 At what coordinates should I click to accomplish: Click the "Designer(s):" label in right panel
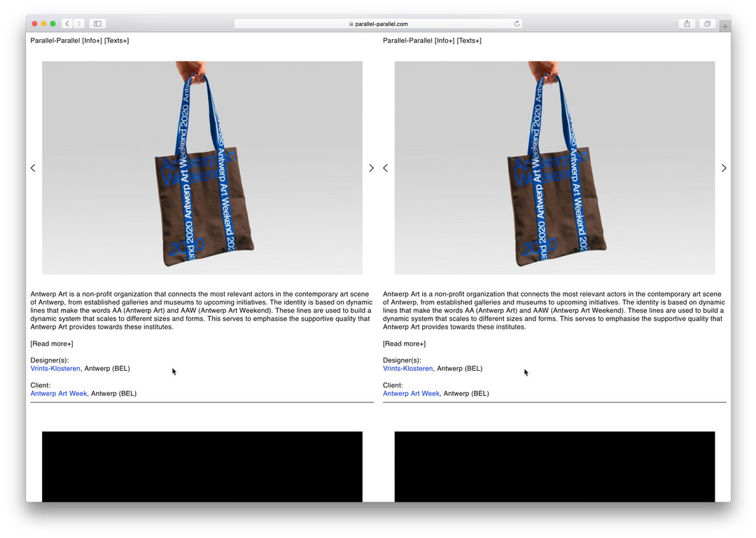[402, 360]
